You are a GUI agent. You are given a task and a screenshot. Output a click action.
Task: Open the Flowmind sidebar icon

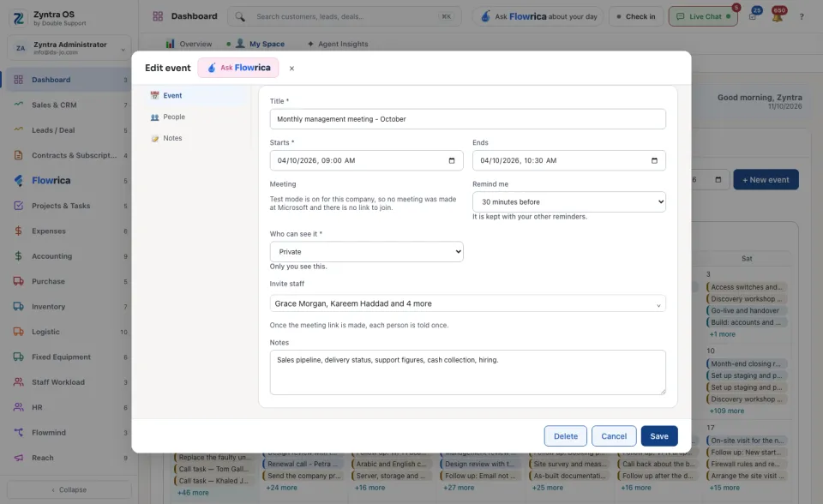[x=18, y=433]
